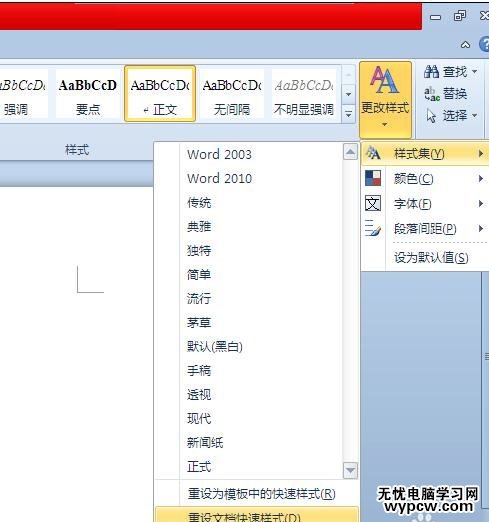Expand the Find (查找) dropdown arrow

(474, 71)
